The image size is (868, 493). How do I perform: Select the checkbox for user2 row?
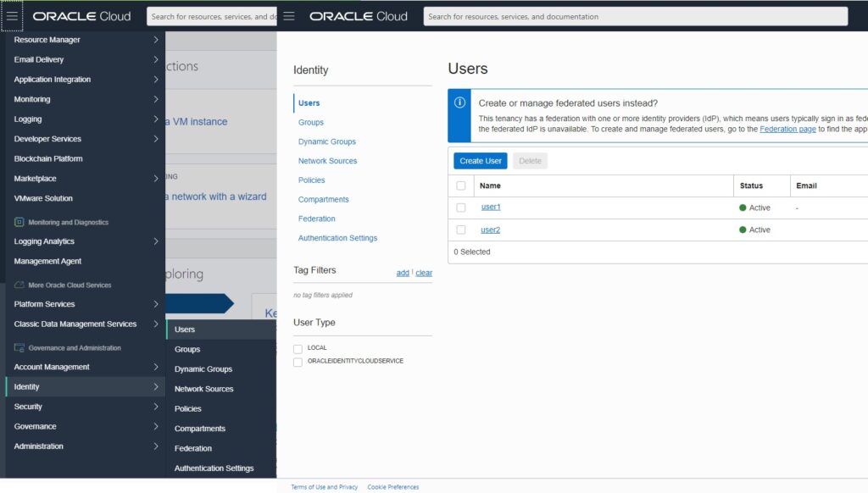point(460,230)
